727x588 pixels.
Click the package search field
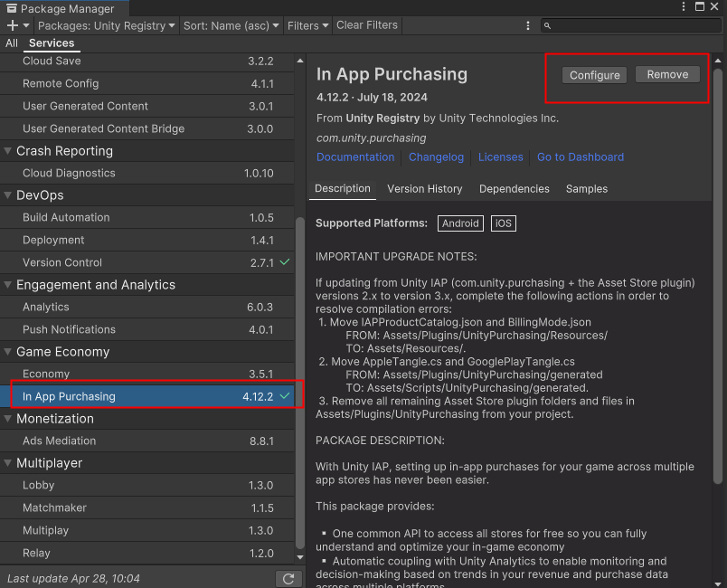630,25
